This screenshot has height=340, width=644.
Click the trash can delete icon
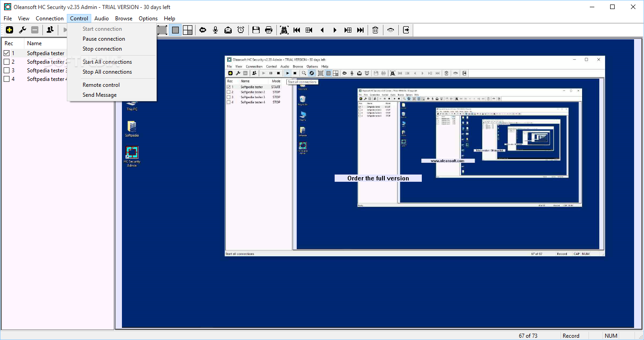click(x=375, y=30)
